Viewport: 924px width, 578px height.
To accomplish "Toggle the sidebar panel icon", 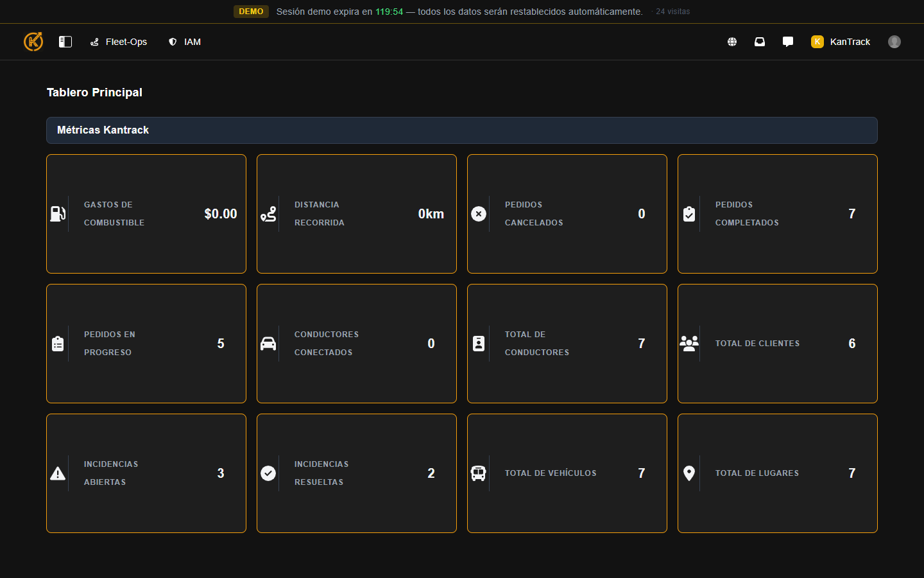I will (65, 42).
